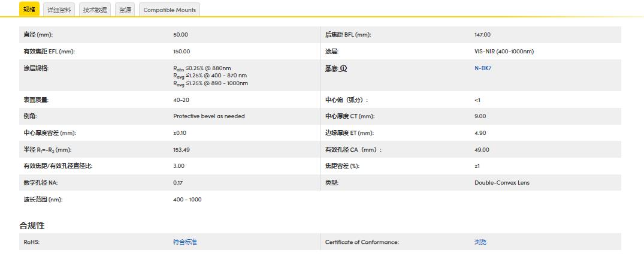Click 浏览 for Certificate of Conformance
Viewport: 644px width, 265px height.
point(480,242)
